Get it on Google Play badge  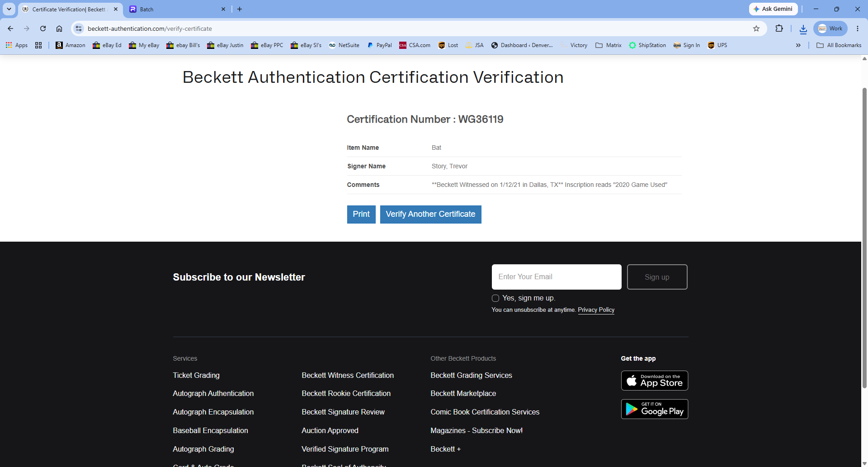pos(655,409)
